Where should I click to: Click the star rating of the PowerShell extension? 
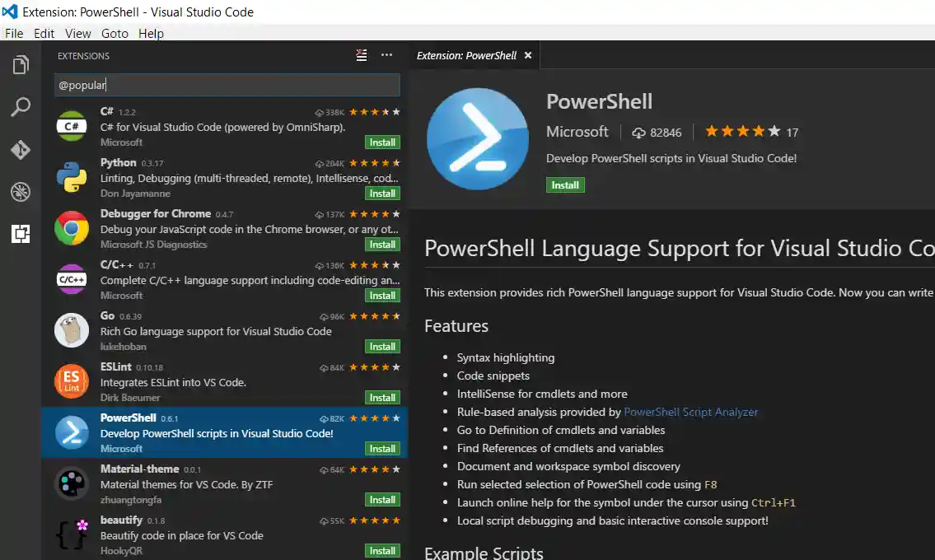click(x=741, y=131)
